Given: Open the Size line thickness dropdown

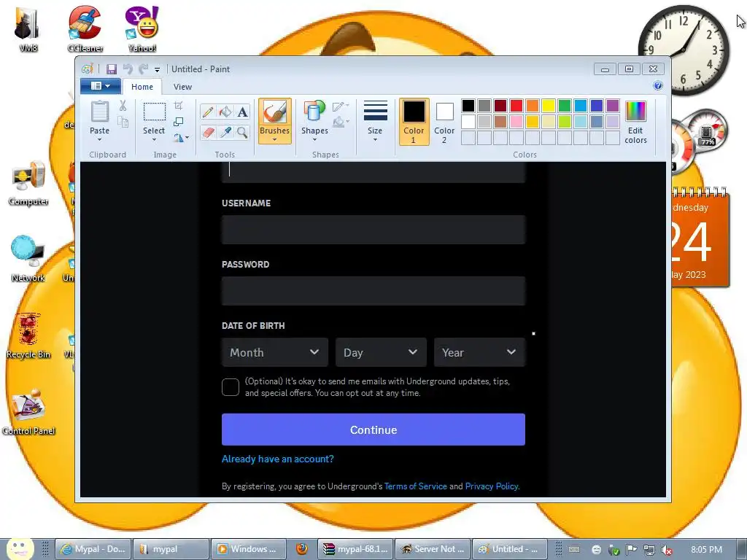Looking at the screenshot, I should pos(375,121).
